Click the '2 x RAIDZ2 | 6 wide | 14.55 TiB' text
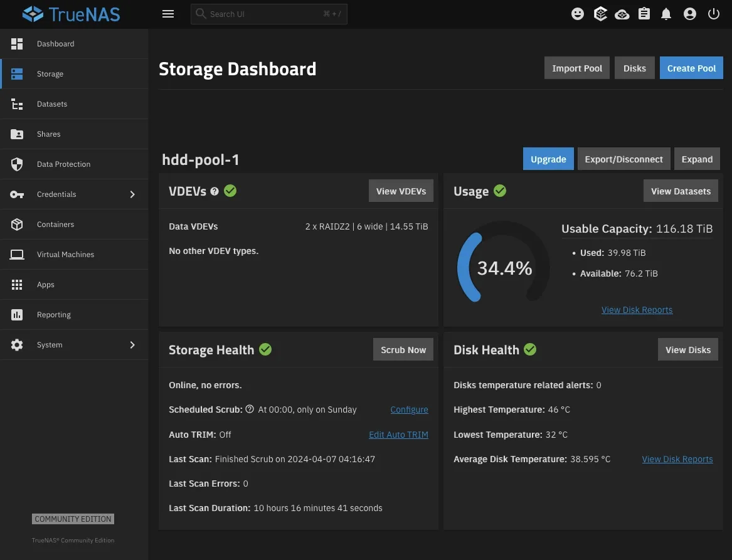The width and height of the screenshot is (732, 560). point(366,226)
